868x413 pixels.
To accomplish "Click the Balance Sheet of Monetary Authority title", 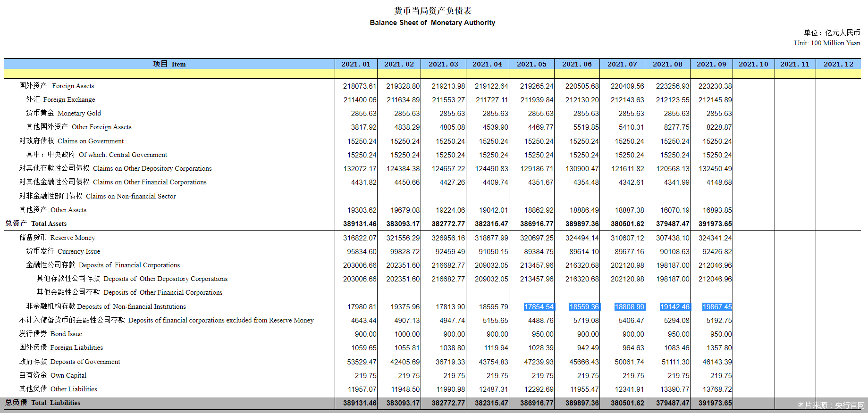I will (x=432, y=23).
